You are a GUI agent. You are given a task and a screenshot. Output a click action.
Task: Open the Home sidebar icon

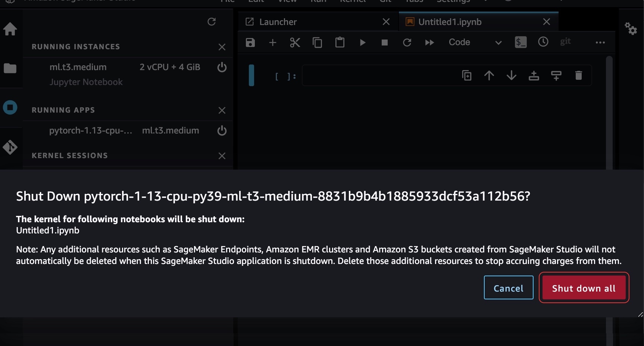(10, 29)
